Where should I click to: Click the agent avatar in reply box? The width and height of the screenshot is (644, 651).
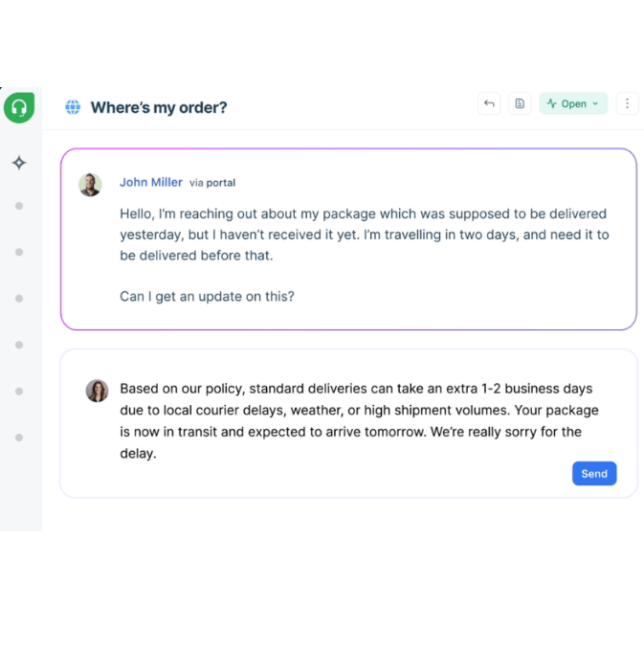point(97,391)
